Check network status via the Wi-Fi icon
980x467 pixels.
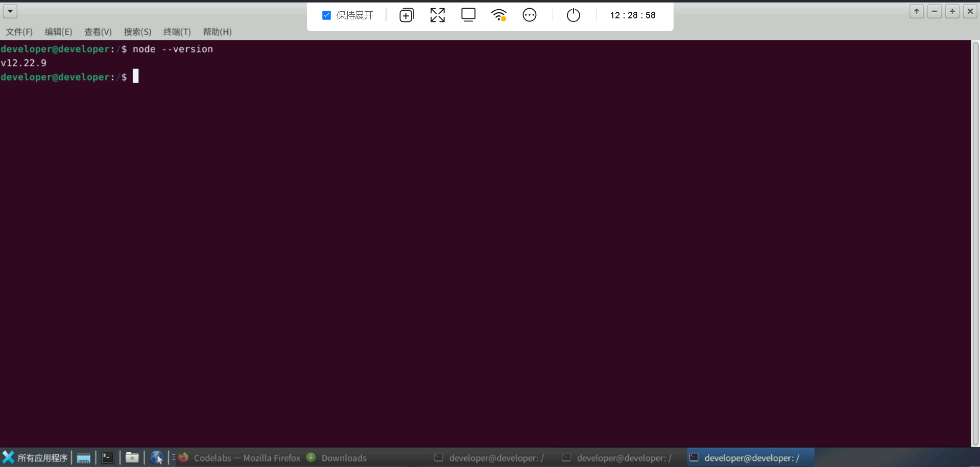click(499, 15)
